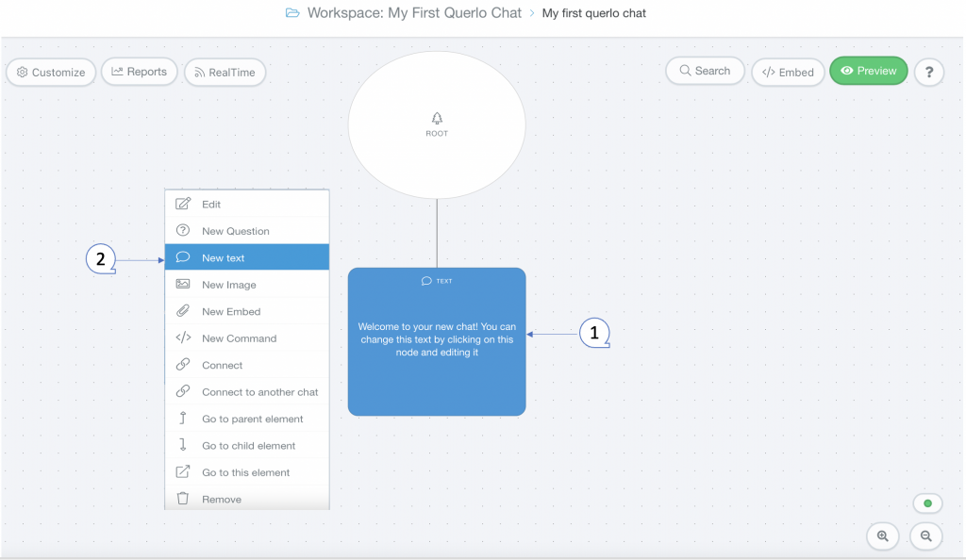Click the trash can Remove icon

(x=183, y=498)
